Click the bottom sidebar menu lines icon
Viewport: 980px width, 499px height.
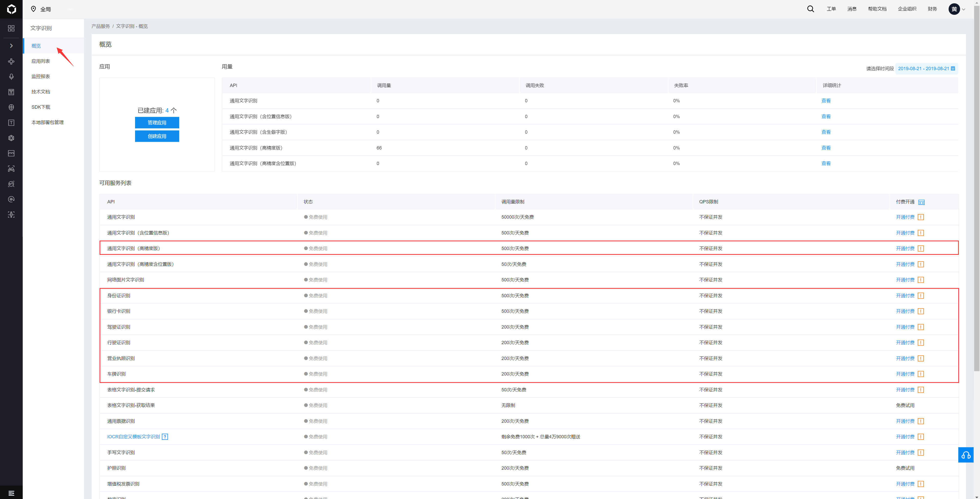tap(11, 493)
